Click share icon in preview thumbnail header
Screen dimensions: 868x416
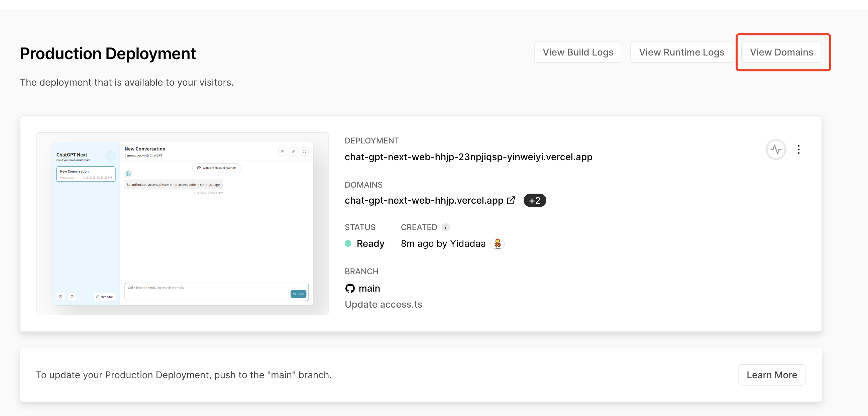click(294, 151)
